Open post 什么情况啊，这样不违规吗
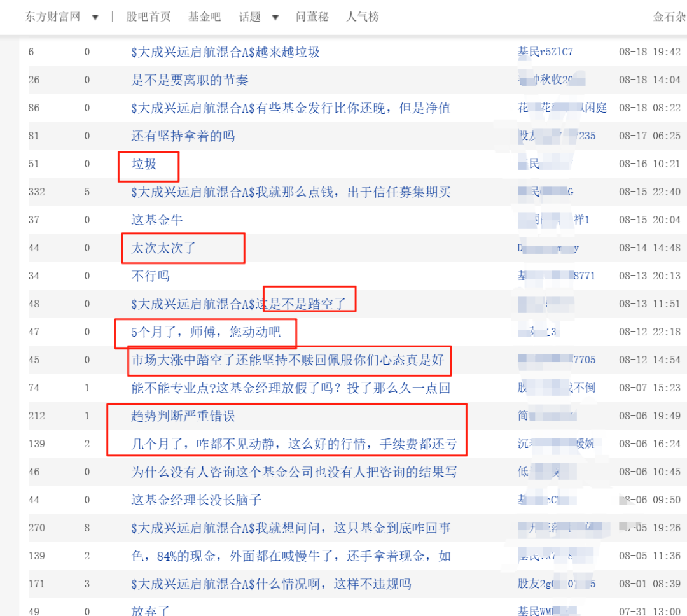687x616 pixels. 271,584
